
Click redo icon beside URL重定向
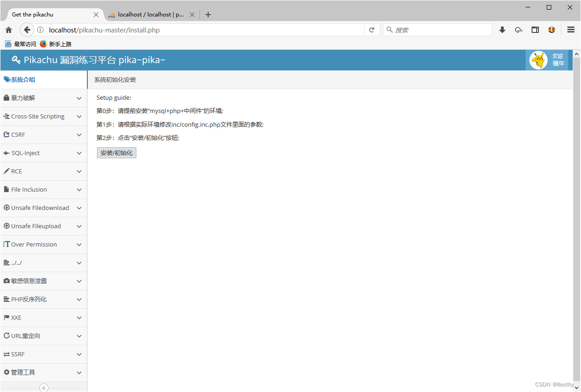[x=6, y=336]
